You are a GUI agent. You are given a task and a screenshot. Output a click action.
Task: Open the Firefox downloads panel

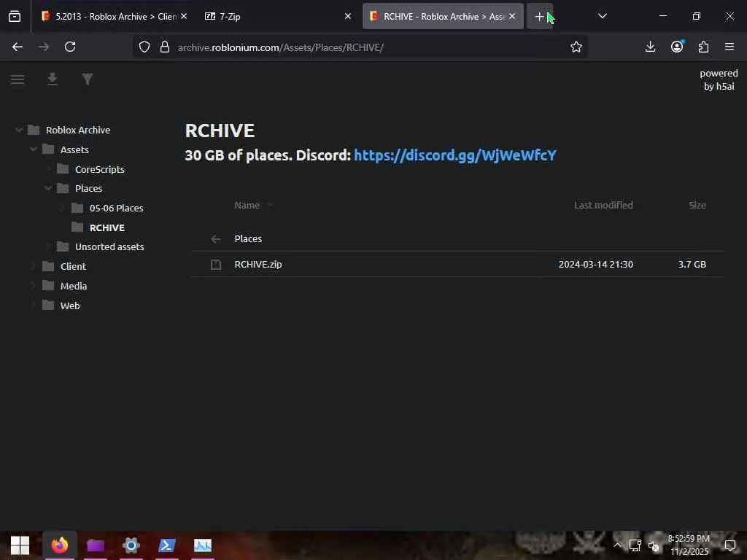point(650,47)
